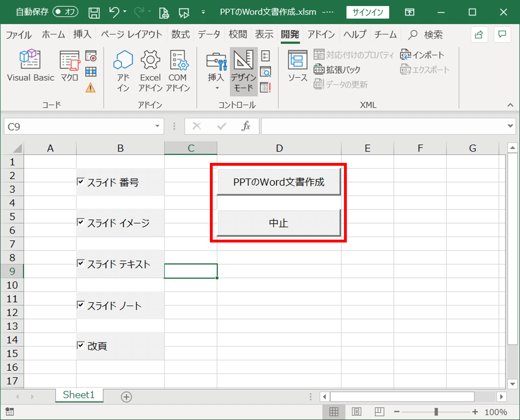The height and width of the screenshot is (420, 520).
Task: Click in the formula bar input
Action: [383, 126]
